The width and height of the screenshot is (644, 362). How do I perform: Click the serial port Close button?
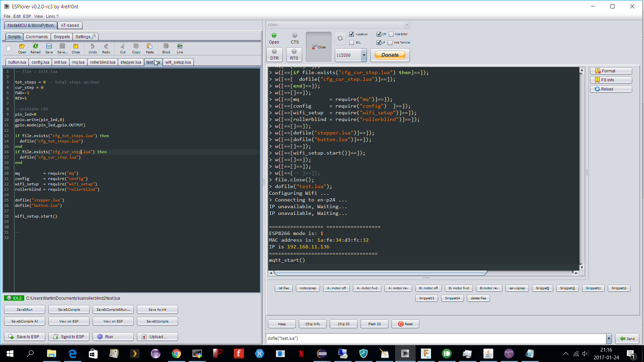pyautogui.click(x=319, y=47)
